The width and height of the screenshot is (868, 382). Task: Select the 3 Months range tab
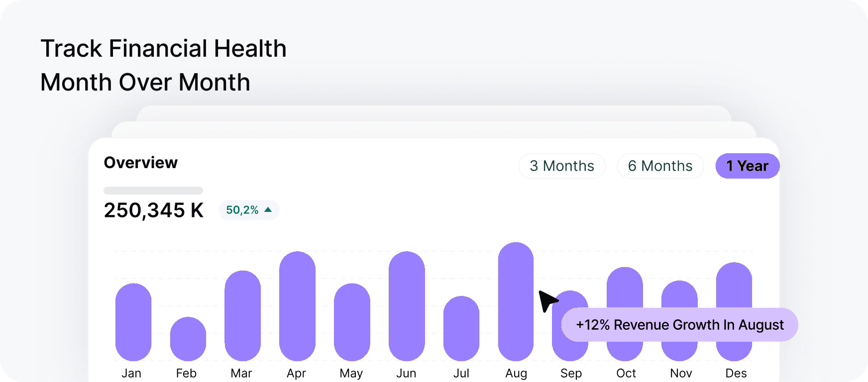(561, 166)
